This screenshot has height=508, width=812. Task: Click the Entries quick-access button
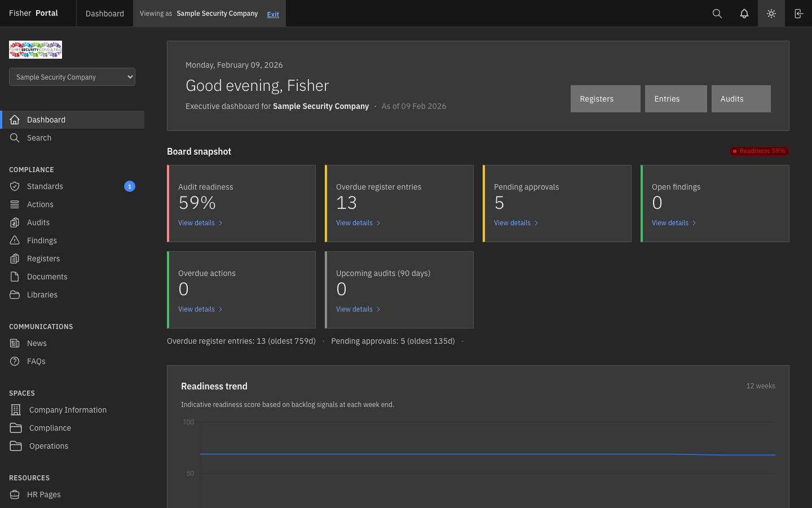click(676, 98)
